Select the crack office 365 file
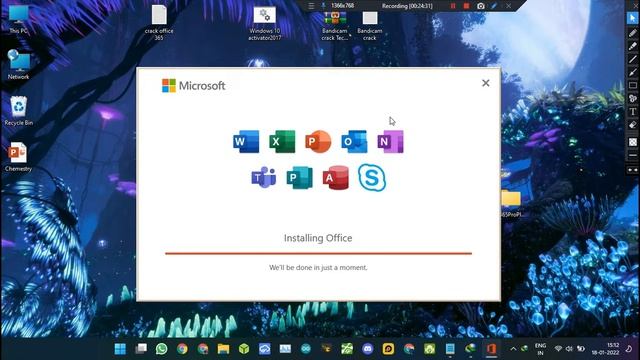 point(159,22)
